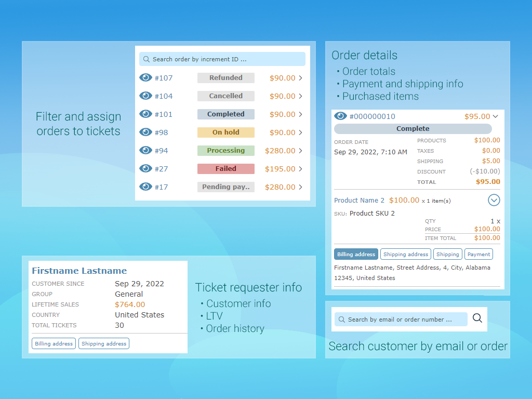Switch to the Shipping address tab
Screen dimensions: 532x399
pyautogui.click(x=405, y=254)
